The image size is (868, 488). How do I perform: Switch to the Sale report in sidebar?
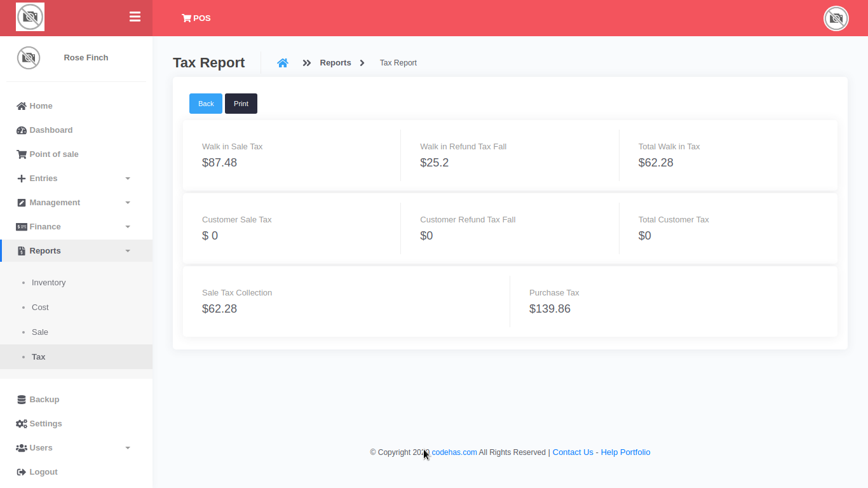pyautogui.click(x=39, y=332)
